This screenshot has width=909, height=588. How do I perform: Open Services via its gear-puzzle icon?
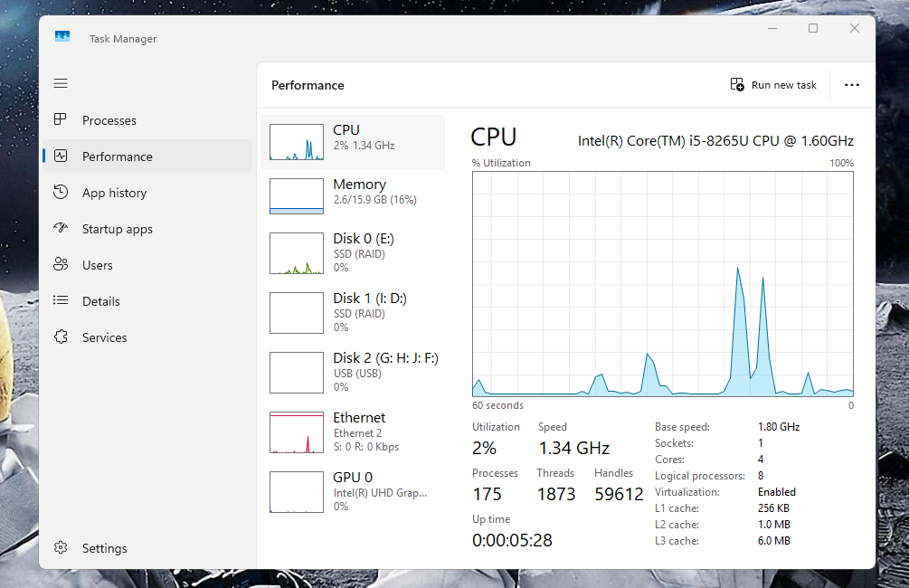[x=61, y=337]
